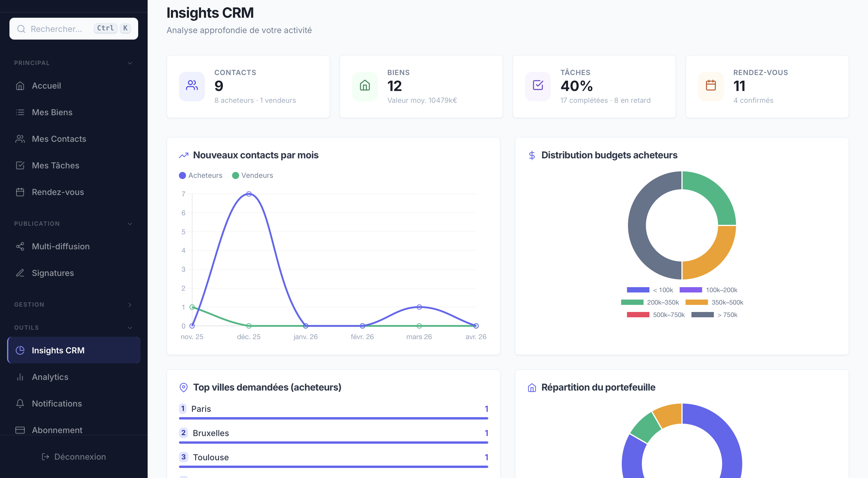Click the Multi-diffusion share icon
This screenshot has height=478, width=868.
coord(20,246)
